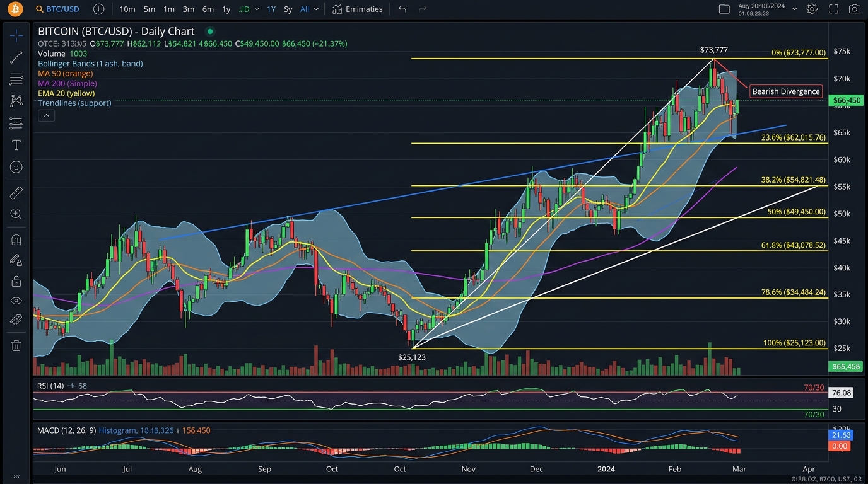Image resolution: width=868 pixels, height=484 pixels.
Task: Open the indicators chart button
Action: [x=357, y=9]
